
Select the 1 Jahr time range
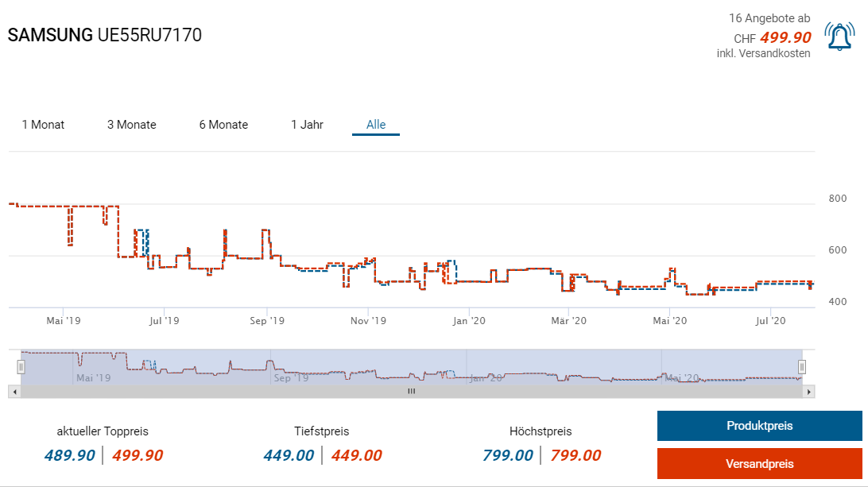pyautogui.click(x=307, y=125)
